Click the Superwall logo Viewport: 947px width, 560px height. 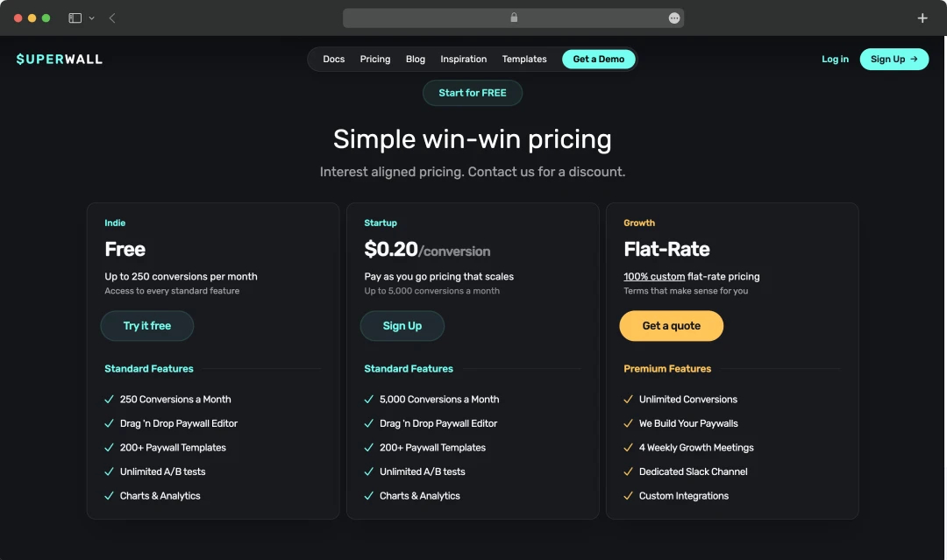coord(58,59)
